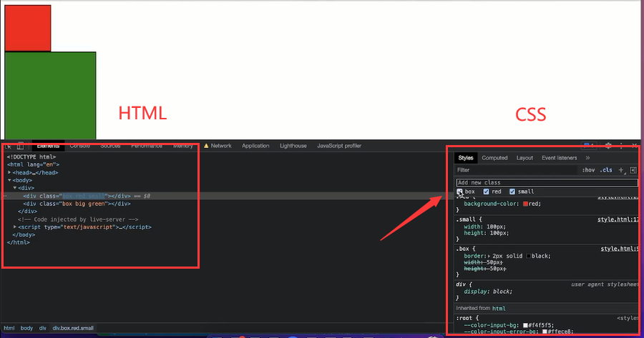644x338 pixels.
Task: Select the closing </html> tag line
Action: coord(18,242)
